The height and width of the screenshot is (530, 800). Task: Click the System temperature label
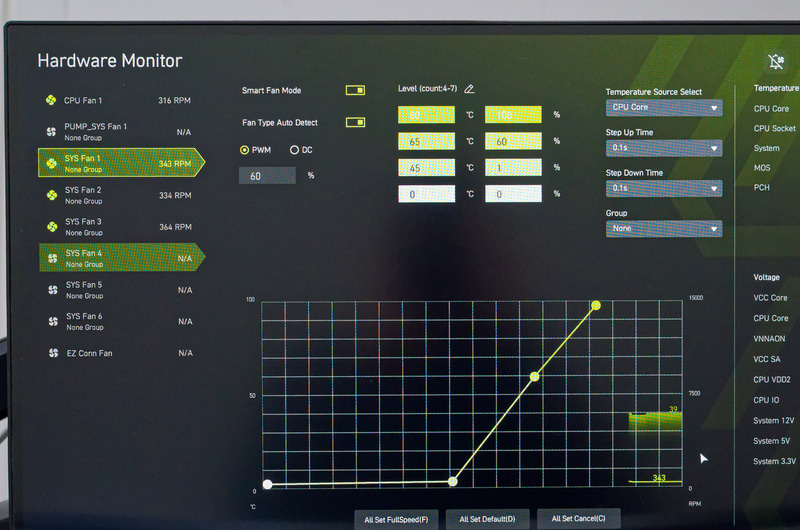766,148
